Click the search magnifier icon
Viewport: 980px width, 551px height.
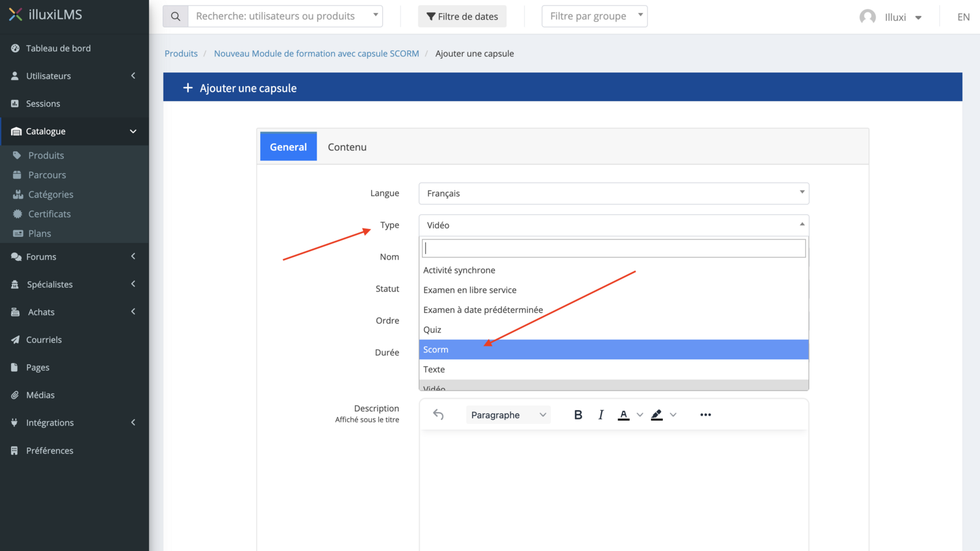pyautogui.click(x=175, y=17)
